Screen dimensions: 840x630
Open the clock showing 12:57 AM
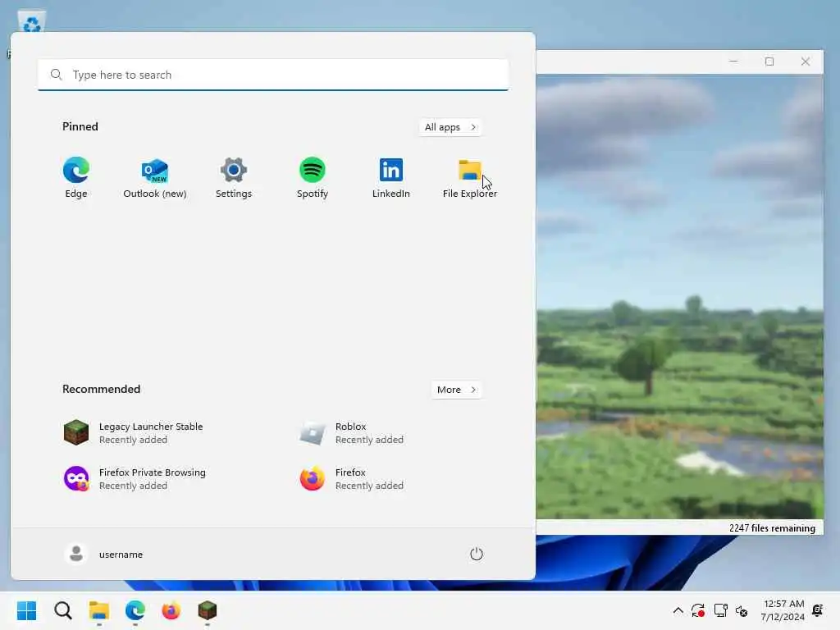(783, 610)
